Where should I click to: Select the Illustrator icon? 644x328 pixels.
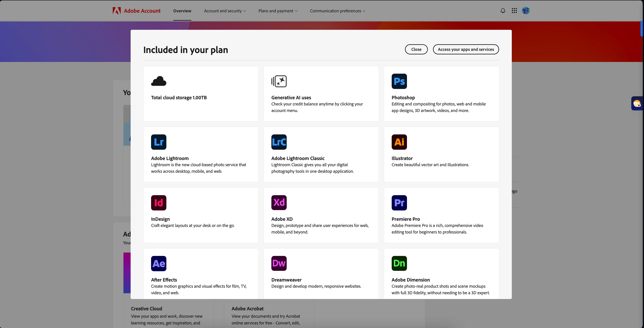click(x=399, y=142)
